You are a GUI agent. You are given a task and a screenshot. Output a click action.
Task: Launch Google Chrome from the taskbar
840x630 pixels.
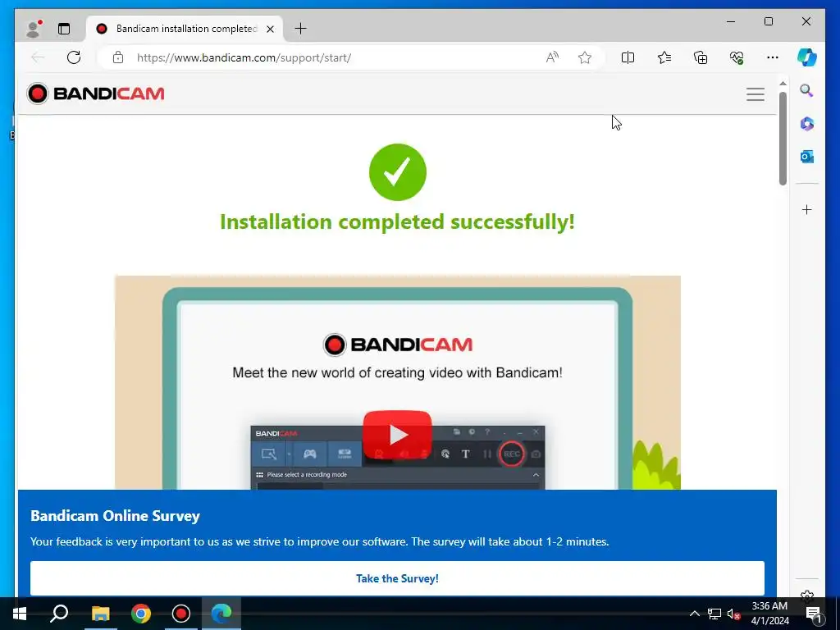(x=141, y=614)
